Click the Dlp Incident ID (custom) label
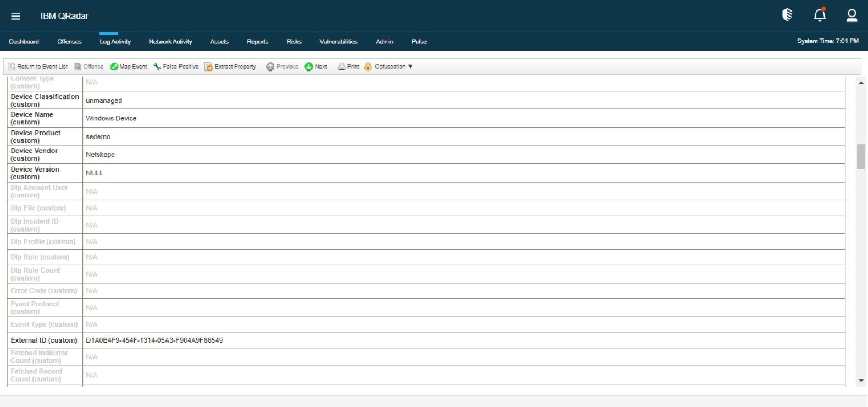 click(x=35, y=225)
